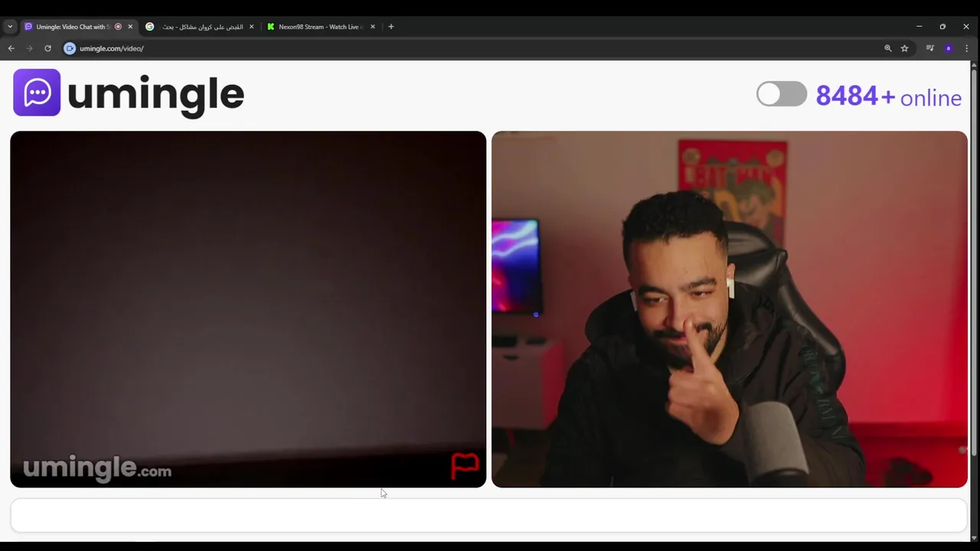980x551 pixels.
Task: Switch to the Google Arabic search tab
Action: (201, 27)
